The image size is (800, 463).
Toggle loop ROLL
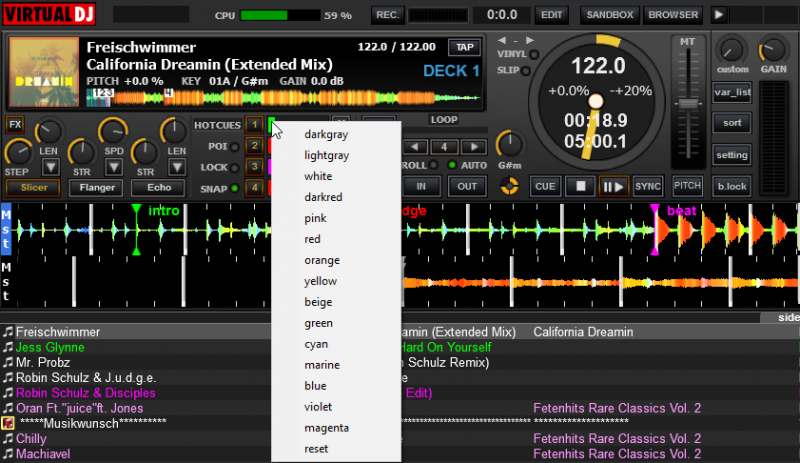pos(433,165)
